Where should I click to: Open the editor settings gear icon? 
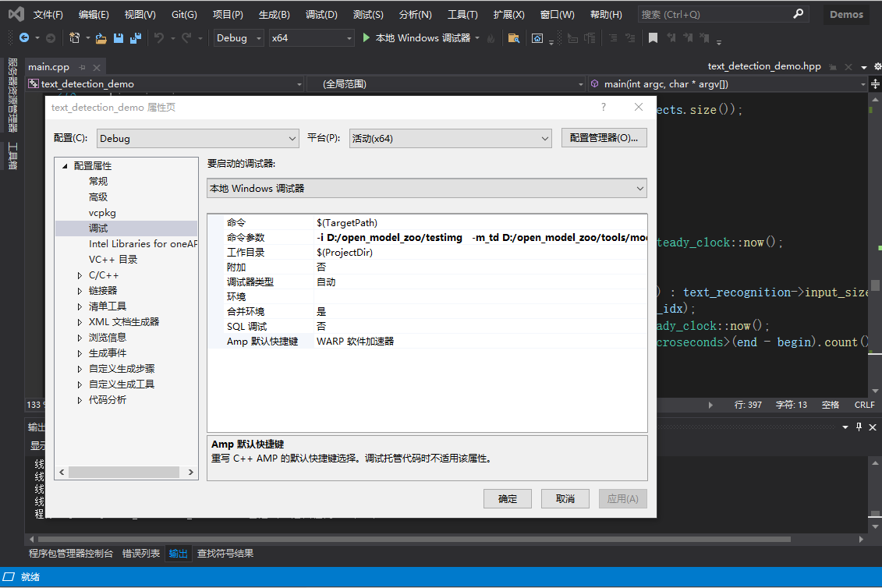(x=877, y=66)
